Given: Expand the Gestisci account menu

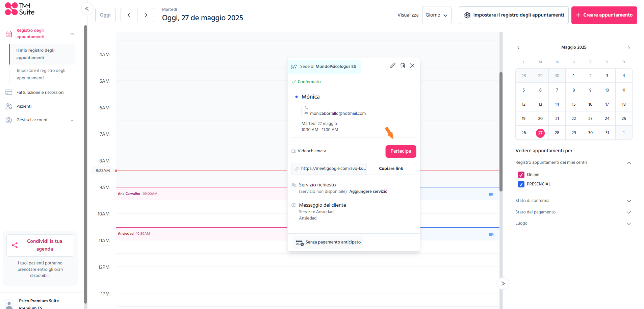Looking at the screenshot, I should (72, 120).
